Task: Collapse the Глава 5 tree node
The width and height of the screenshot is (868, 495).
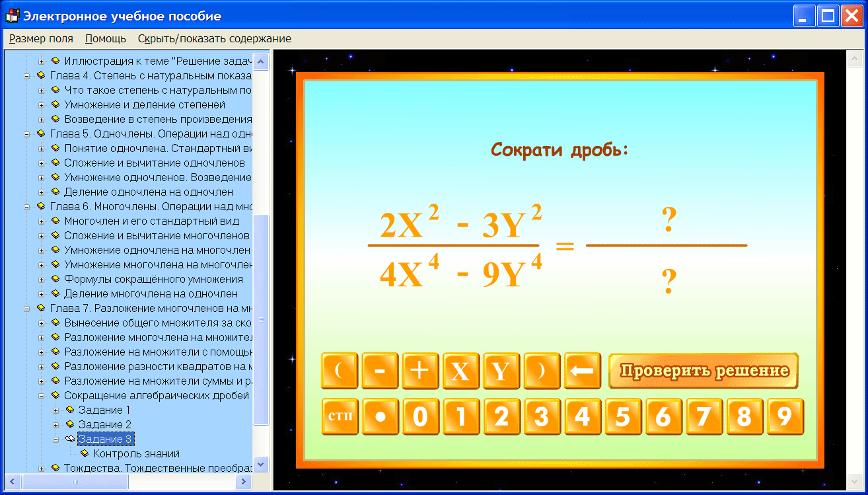Action: (27, 133)
